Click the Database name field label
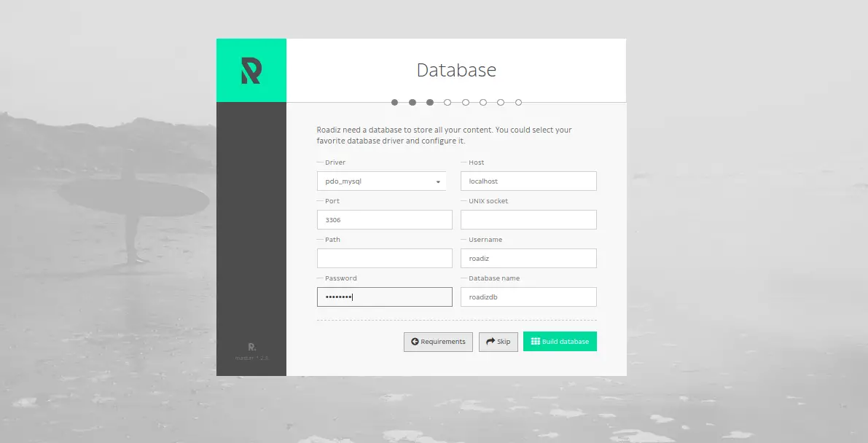 tap(494, 278)
